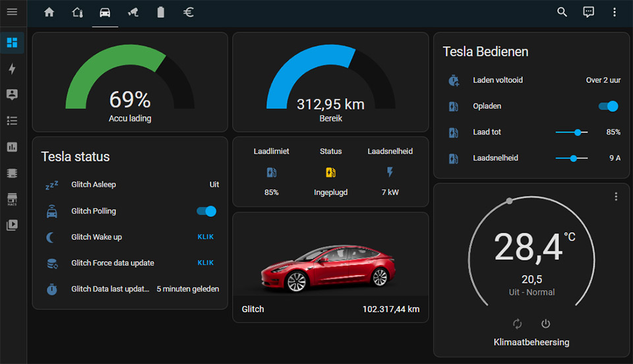633x364 pixels.
Task: Open the hamburger sidebar menu
Action: [12, 12]
